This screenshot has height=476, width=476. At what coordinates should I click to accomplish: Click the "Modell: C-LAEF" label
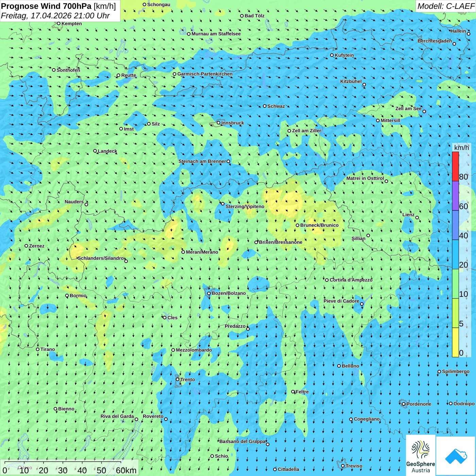446,6
